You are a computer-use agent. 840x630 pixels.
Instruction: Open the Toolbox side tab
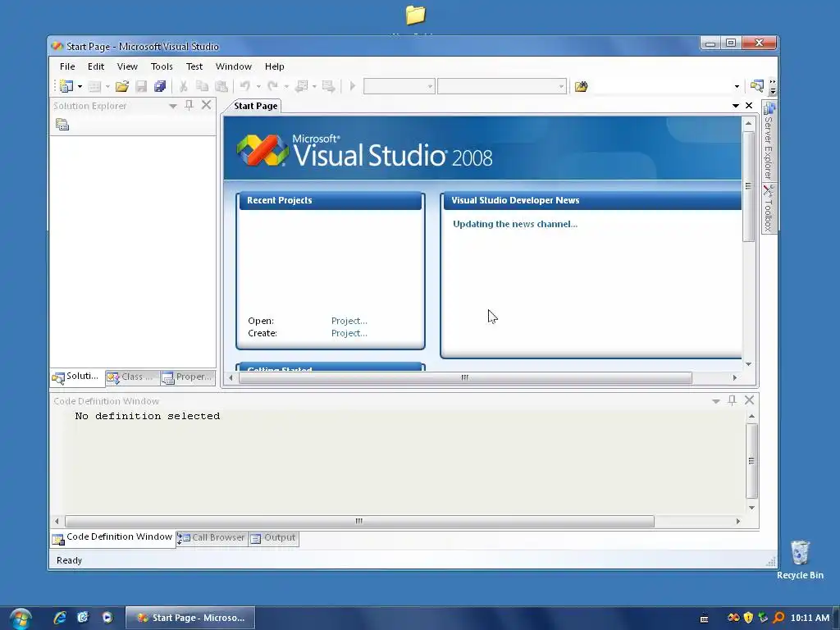(x=769, y=208)
